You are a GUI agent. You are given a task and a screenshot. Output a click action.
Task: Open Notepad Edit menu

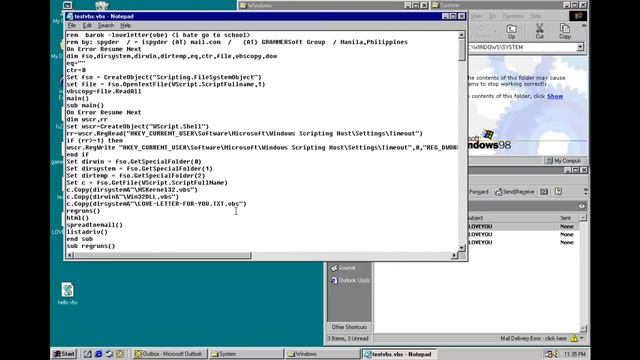(87, 25)
